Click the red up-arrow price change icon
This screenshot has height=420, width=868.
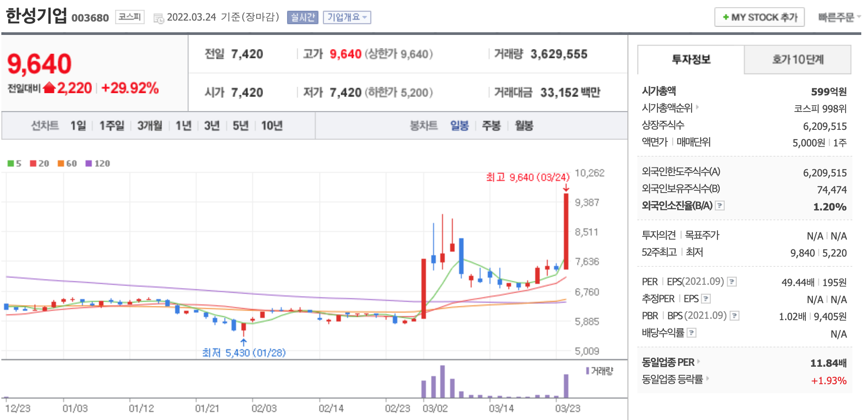coord(49,88)
